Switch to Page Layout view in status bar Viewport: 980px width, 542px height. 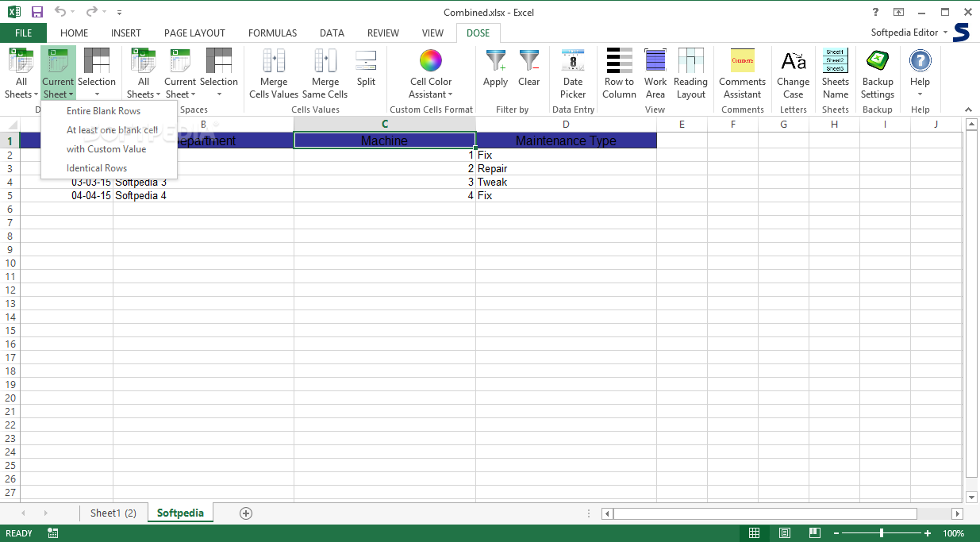pyautogui.click(x=785, y=533)
